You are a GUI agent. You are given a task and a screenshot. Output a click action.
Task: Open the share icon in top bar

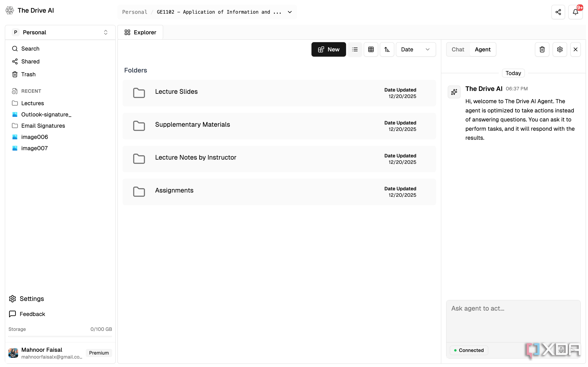tap(558, 12)
